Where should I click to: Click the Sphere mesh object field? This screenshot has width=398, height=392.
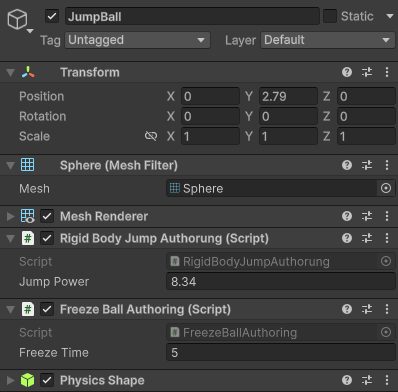tap(271, 188)
